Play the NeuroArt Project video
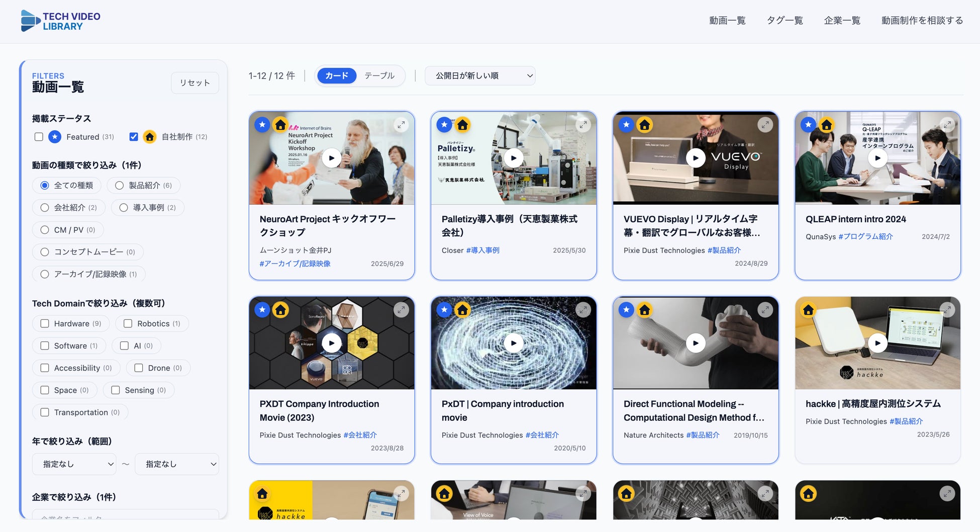 pyautogui.click(x=332, y=158)
